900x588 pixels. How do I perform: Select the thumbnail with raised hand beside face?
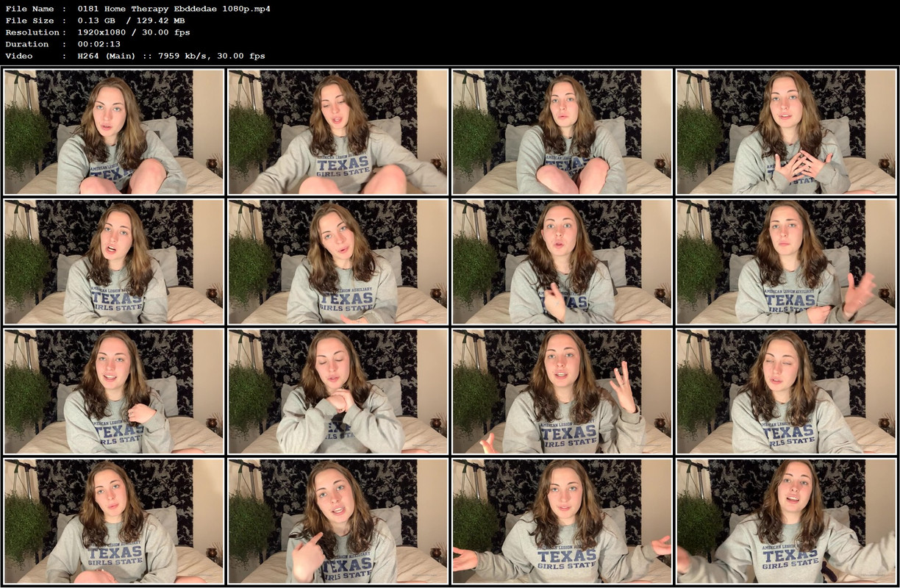point(562,392)
